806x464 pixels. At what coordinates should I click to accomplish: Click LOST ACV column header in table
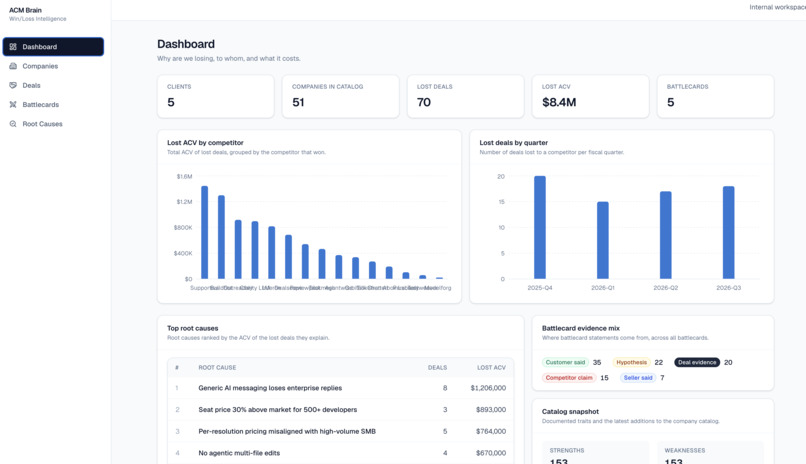point(491,367)
